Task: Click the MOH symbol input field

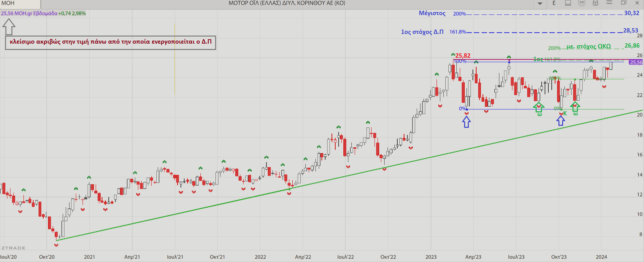Action: (x=20, y=4)
